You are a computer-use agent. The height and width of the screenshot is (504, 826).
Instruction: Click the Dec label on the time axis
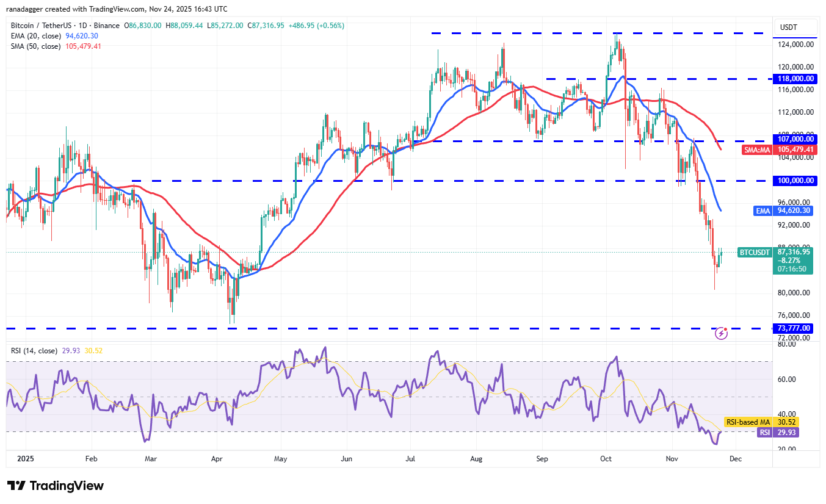pyautogui.click(x=736, y=458)
